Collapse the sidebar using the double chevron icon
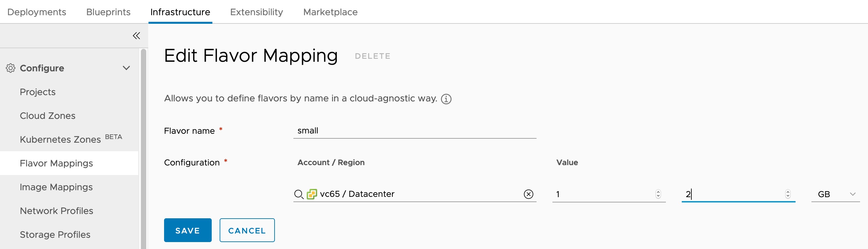Screen dimensions: 868x249 [x=136, y=35]
